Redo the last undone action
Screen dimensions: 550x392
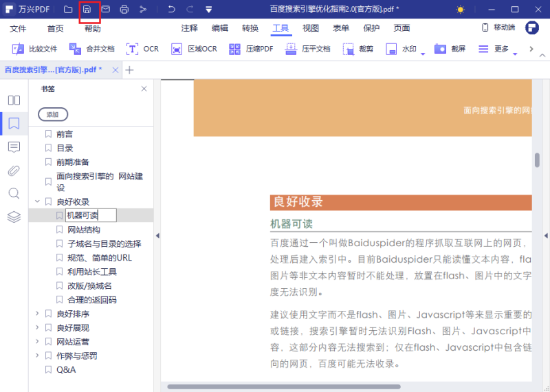point(190,10)
